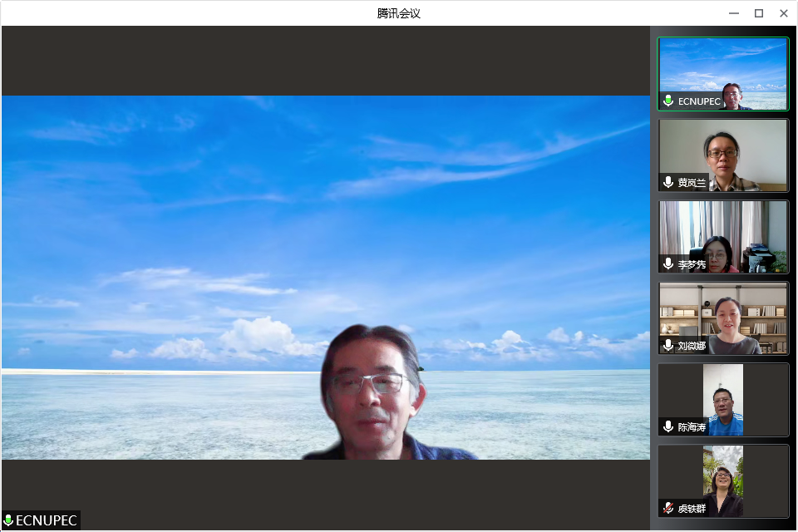Click the microphone icon next to 刘微娜
This screenshot has height=532, width=798.
(668, 345)
